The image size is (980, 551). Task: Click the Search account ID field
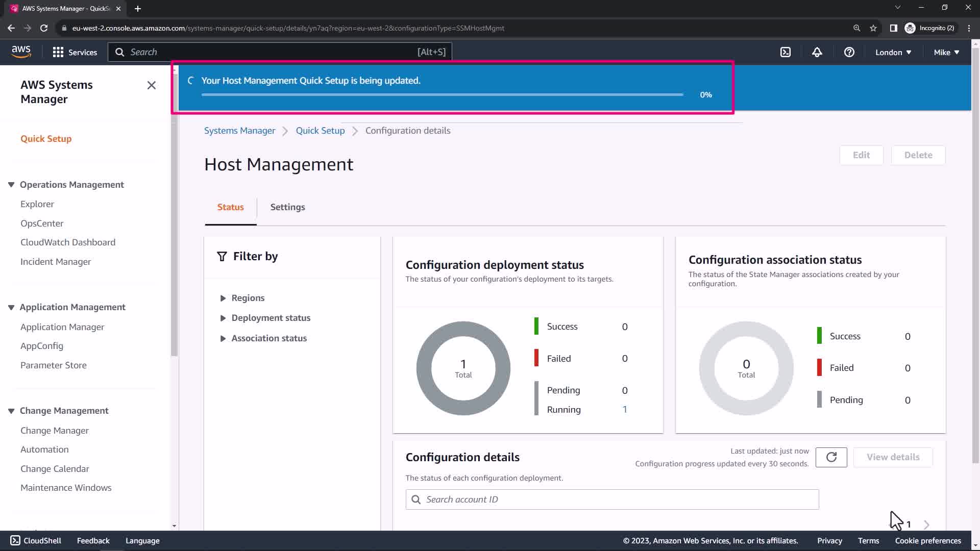pos(612,499)
